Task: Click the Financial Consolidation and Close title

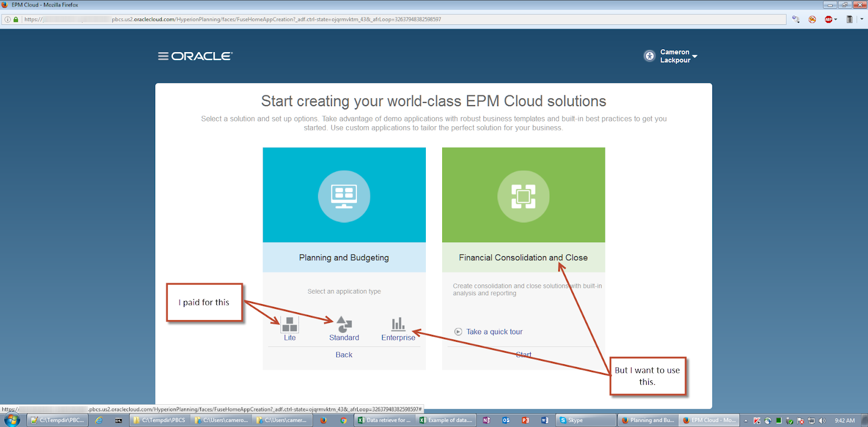Action: pos(523,257)
